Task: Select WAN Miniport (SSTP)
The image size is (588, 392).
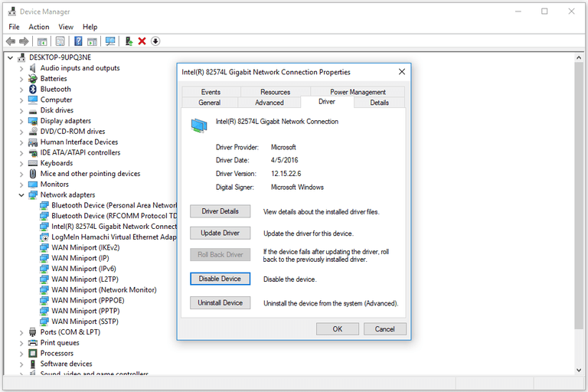Action: coord(85,322)
